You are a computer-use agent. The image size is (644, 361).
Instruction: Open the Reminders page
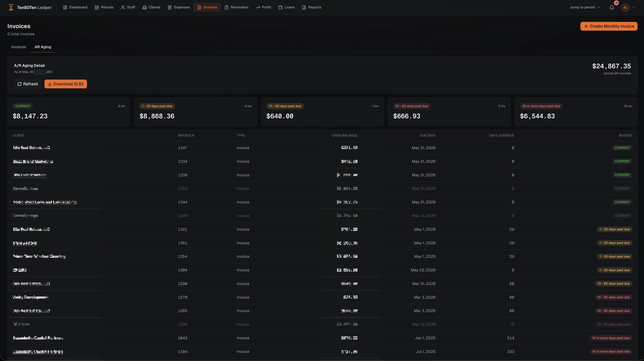(236, 7)
